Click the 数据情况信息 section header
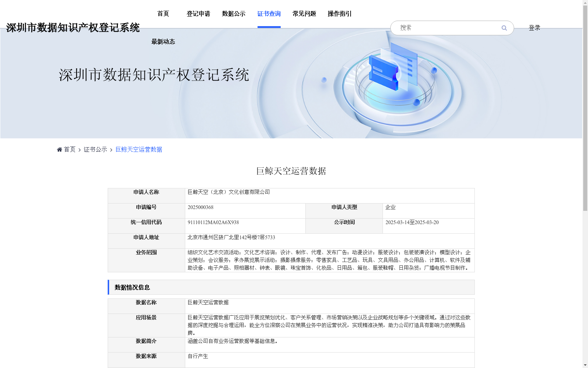This screenshot has height=368, width=588. pyautogui.click(x=291, y=287)
